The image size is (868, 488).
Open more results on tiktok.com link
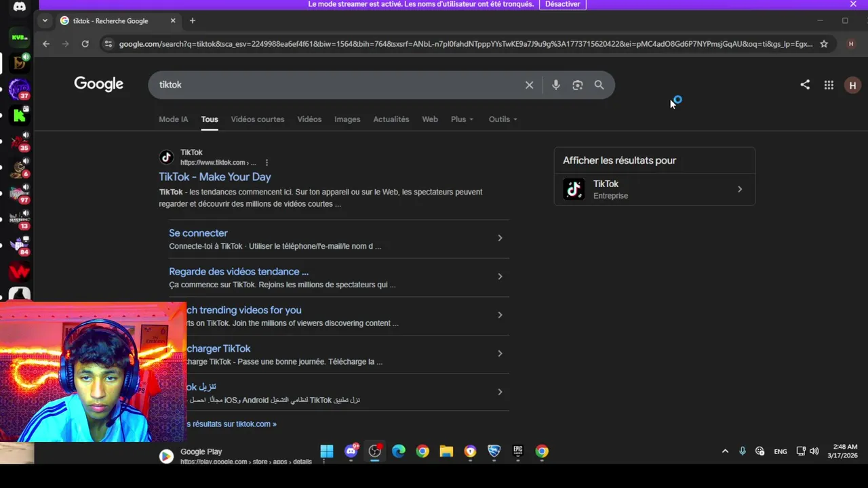coord(232,424)
